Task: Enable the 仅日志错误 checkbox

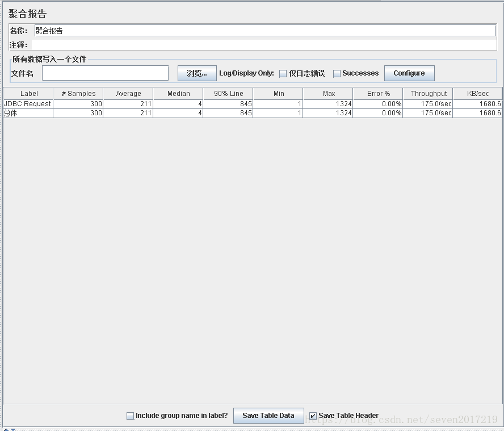Action: click(283, 74)
